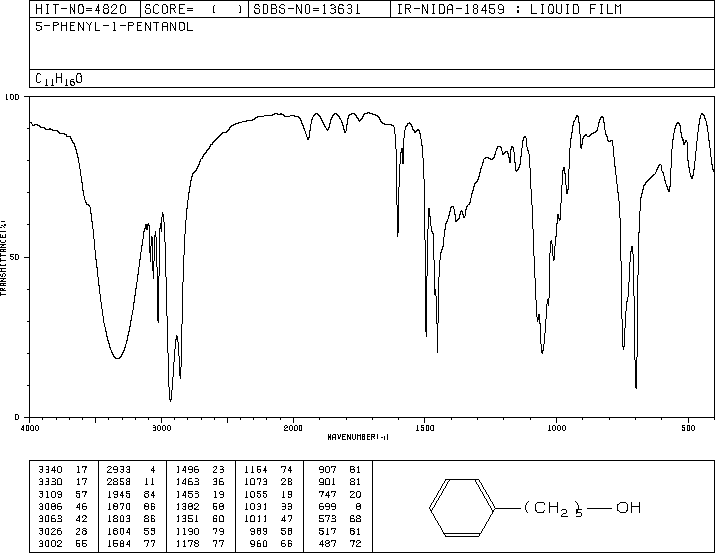Select peak table entry 3340
Image resolution: width=715 pixels, height=553 pixels.
tap(50, 469)
